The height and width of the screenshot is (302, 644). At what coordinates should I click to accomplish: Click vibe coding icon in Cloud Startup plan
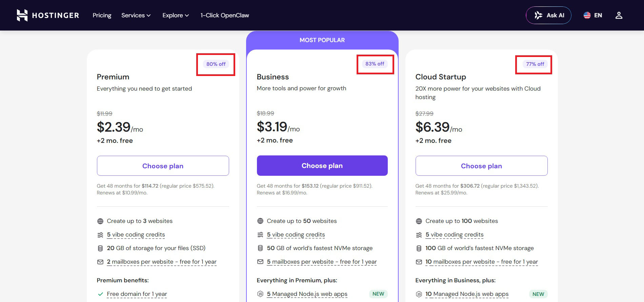click(419, 235)
